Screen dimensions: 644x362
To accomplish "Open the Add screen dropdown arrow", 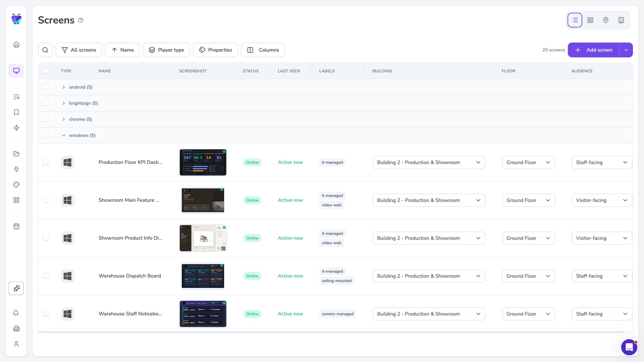I will [626, 50].
